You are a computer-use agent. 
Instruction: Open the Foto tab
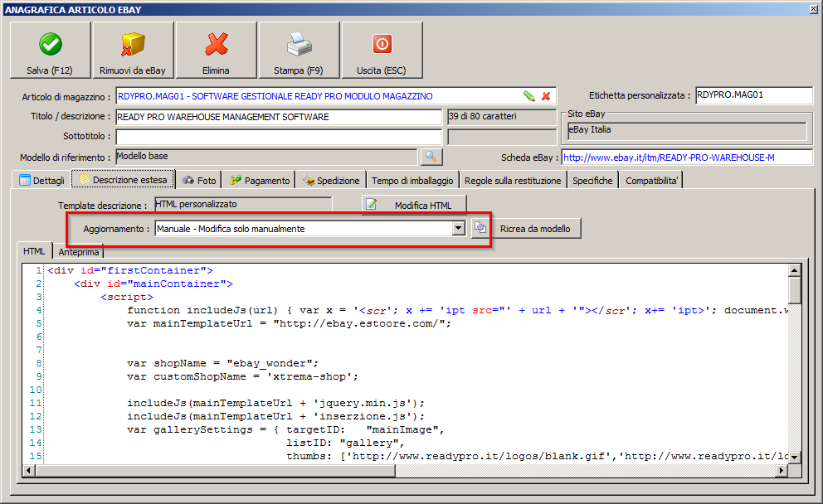pyautogui.click(x=199, y=180)
